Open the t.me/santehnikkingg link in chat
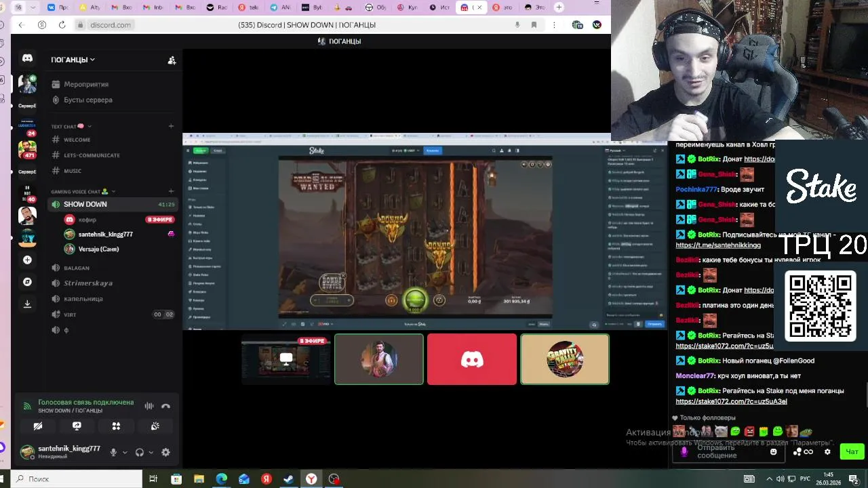This screenshot has width=868, height=488. [718, 245]
